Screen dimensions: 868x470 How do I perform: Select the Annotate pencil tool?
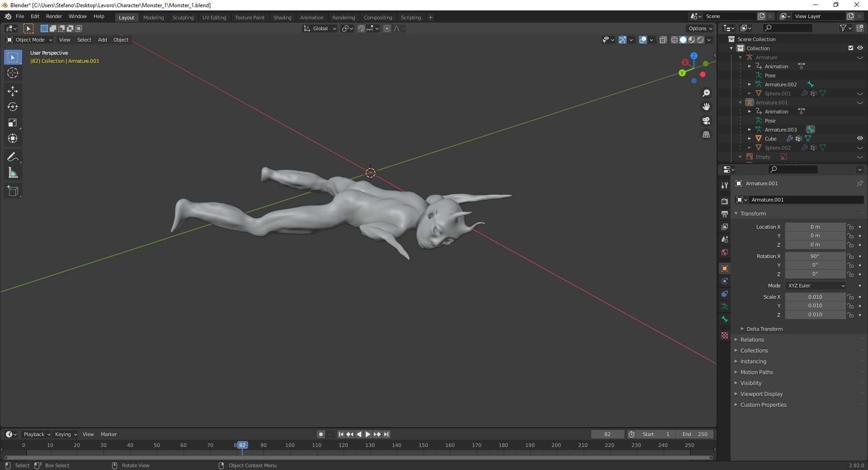tap(13, 157)
